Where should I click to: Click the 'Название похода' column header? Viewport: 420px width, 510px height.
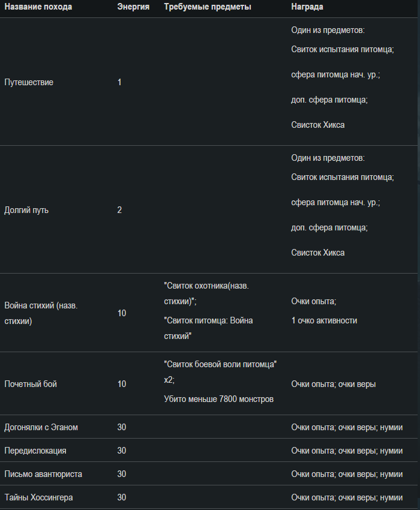38,7
